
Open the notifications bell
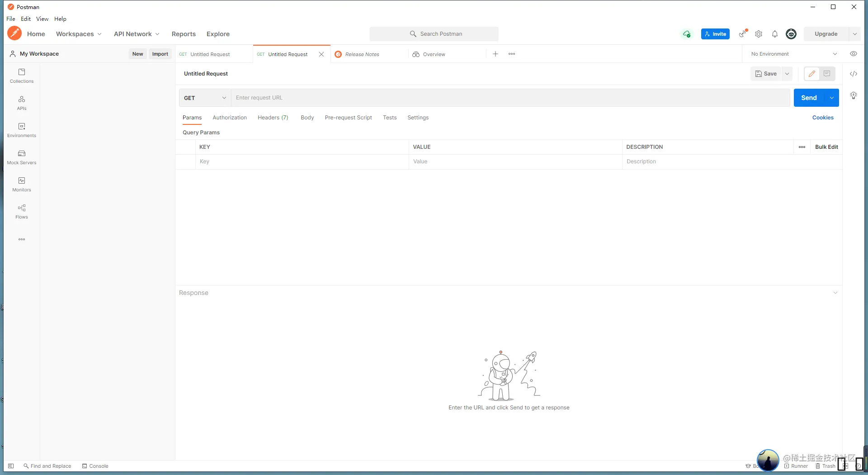775,34
